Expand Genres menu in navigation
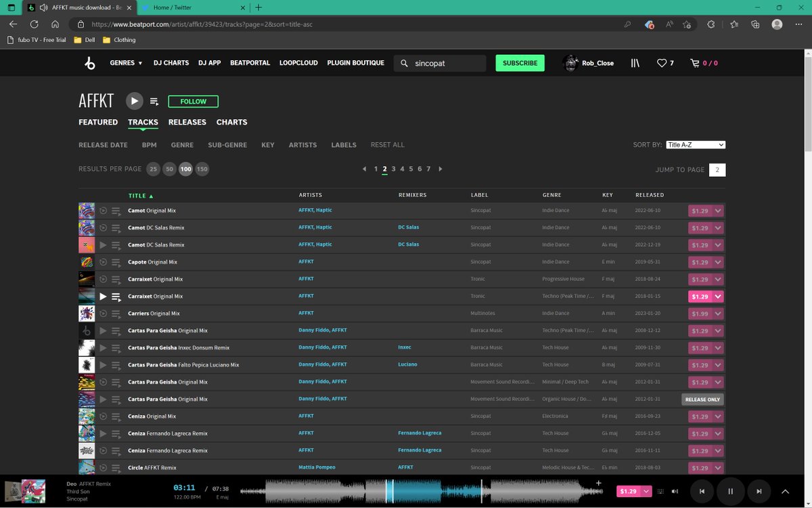The image size is (812, 508). click(x=126, y=63)
